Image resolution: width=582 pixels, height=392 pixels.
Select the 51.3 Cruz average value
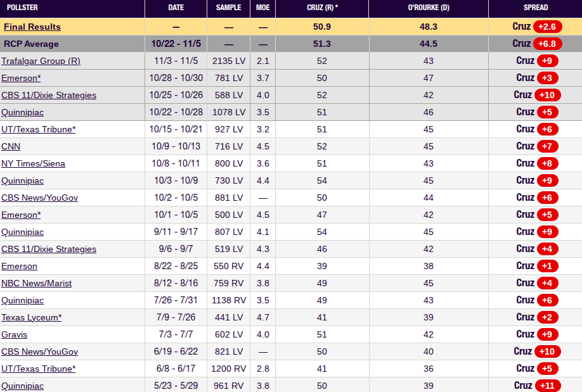point(322,44)
